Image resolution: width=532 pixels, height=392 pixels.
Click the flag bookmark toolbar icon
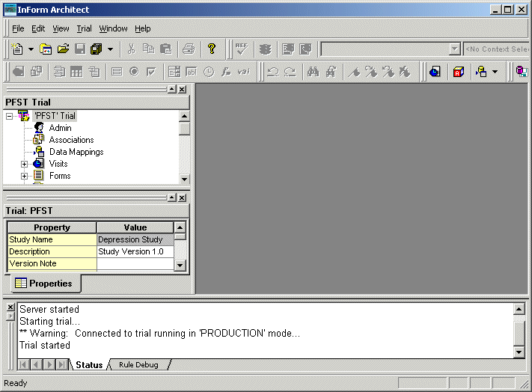(354, 72)
